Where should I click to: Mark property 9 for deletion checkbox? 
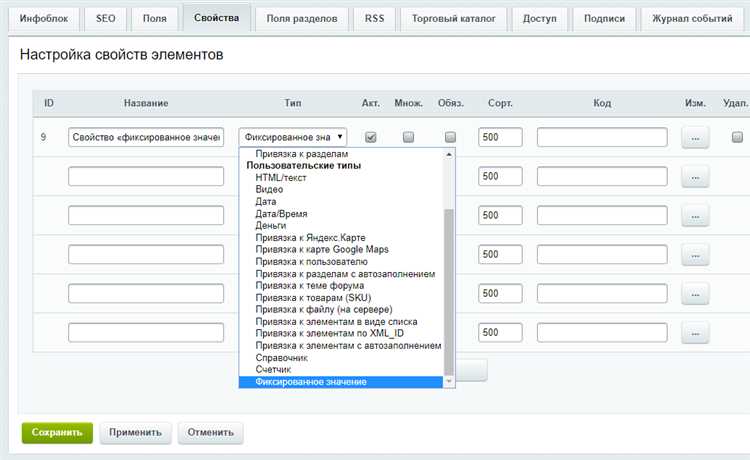click(x=737, y=137)
